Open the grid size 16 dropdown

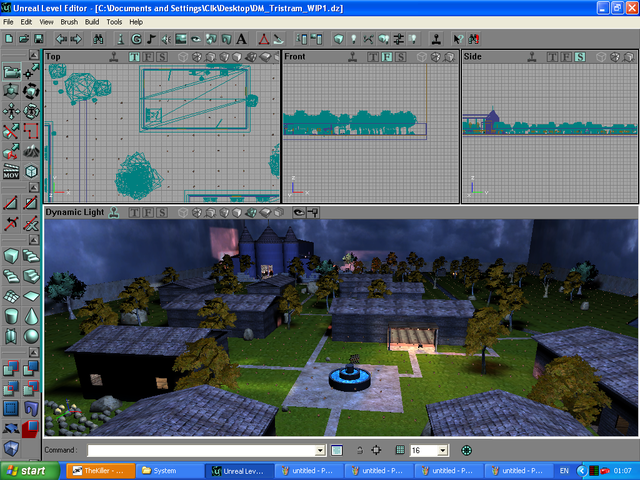(x=443, y=451)
